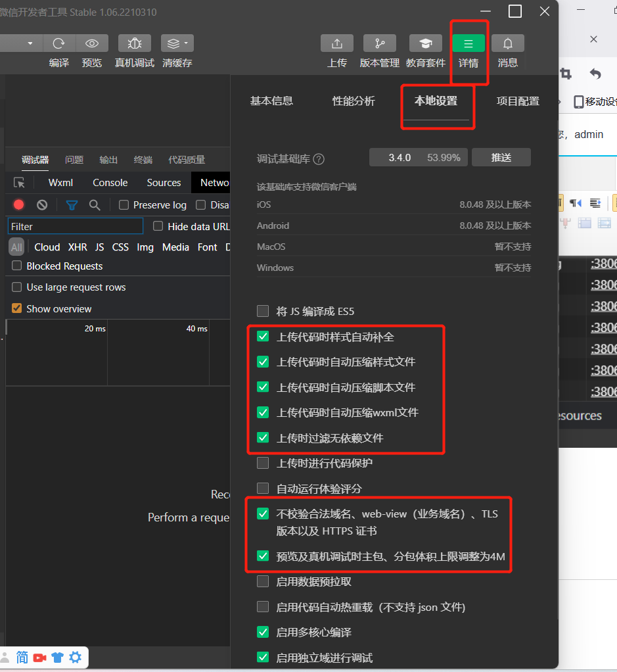Clear network log with the block icon
Screen dimensions: 617x672
[42, 205]
